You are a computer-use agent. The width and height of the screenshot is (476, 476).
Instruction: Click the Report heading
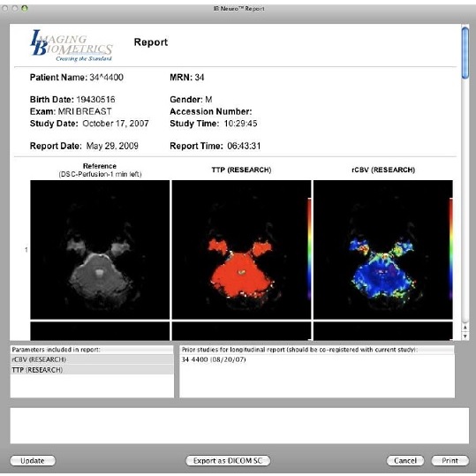click(151, 42)
